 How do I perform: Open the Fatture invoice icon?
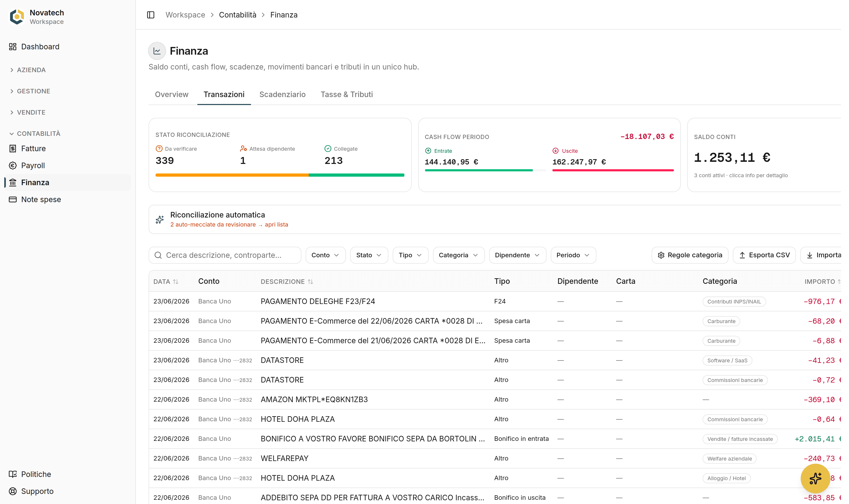tap(13, 149)
